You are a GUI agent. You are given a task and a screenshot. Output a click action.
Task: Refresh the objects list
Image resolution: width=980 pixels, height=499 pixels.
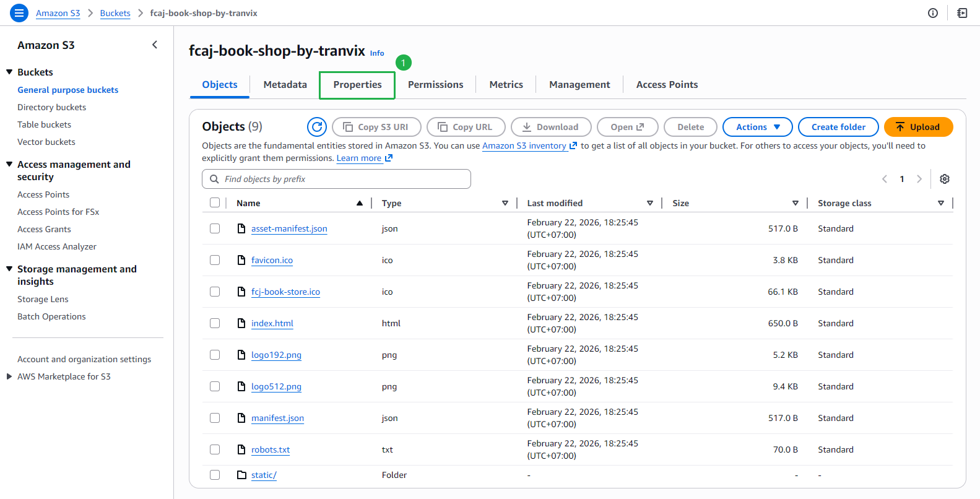(317, 127)
